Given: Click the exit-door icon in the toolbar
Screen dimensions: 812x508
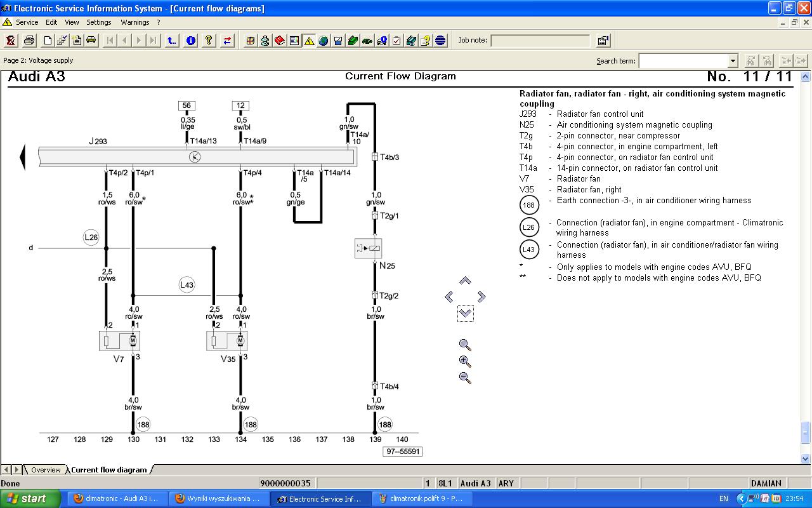Looking at the screenshot, I should pos(11,41).
